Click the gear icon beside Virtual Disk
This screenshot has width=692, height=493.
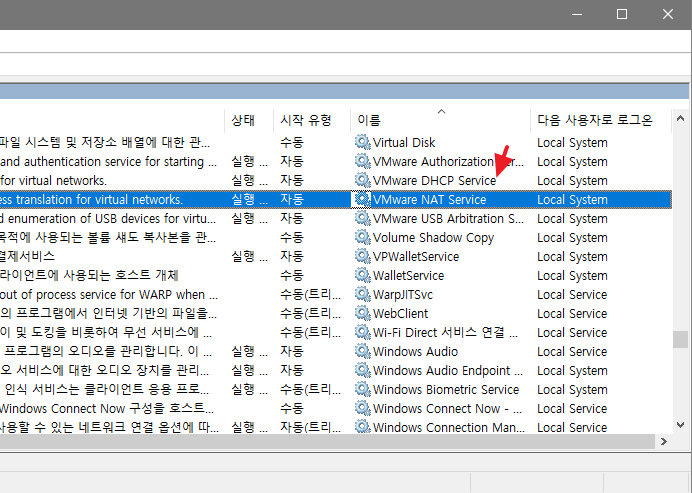(x=363, y=142)
